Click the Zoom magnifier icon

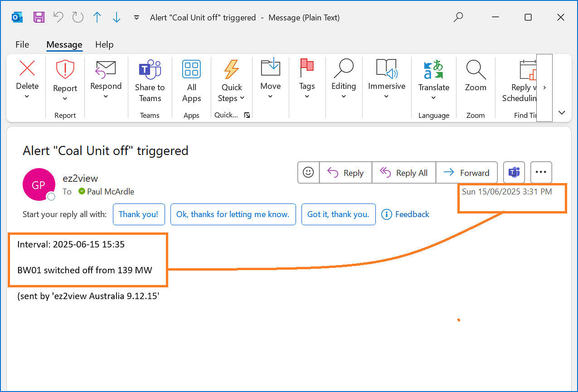click(476, 69)
